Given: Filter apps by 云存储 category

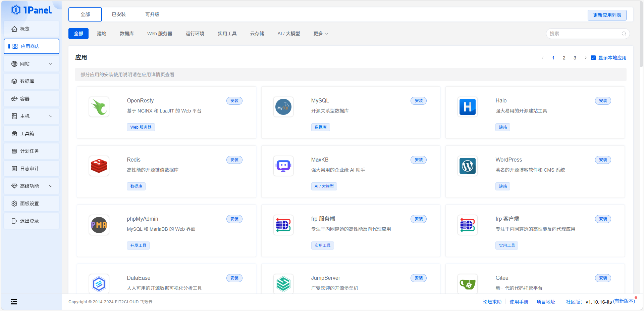Looking at the screenshot, I should [x=257, y=34].
